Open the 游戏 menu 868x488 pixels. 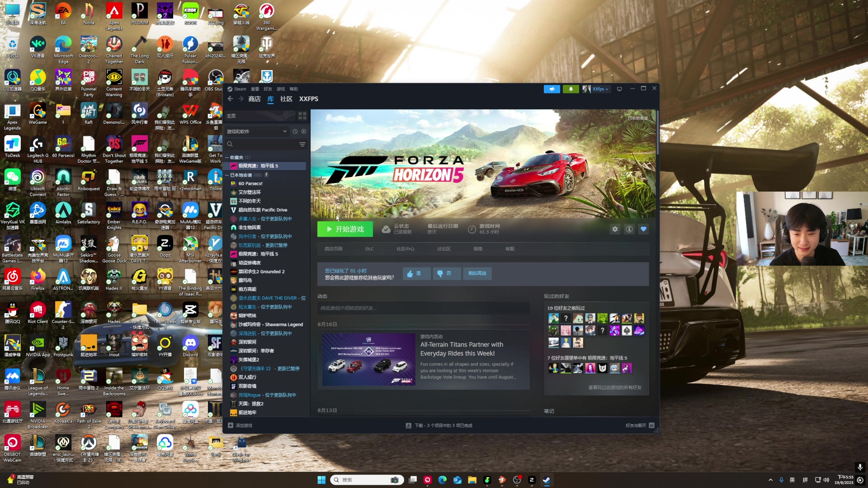click(281, 89)
